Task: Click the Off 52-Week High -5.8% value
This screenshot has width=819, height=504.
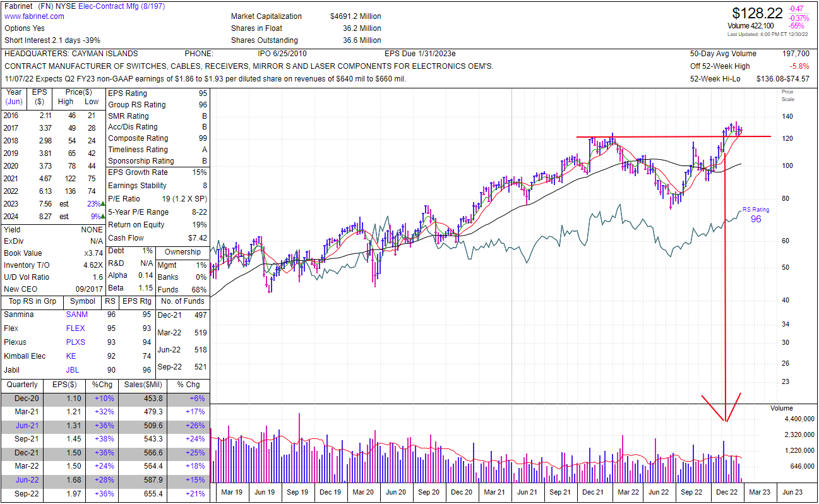Action: pos(799,66)
